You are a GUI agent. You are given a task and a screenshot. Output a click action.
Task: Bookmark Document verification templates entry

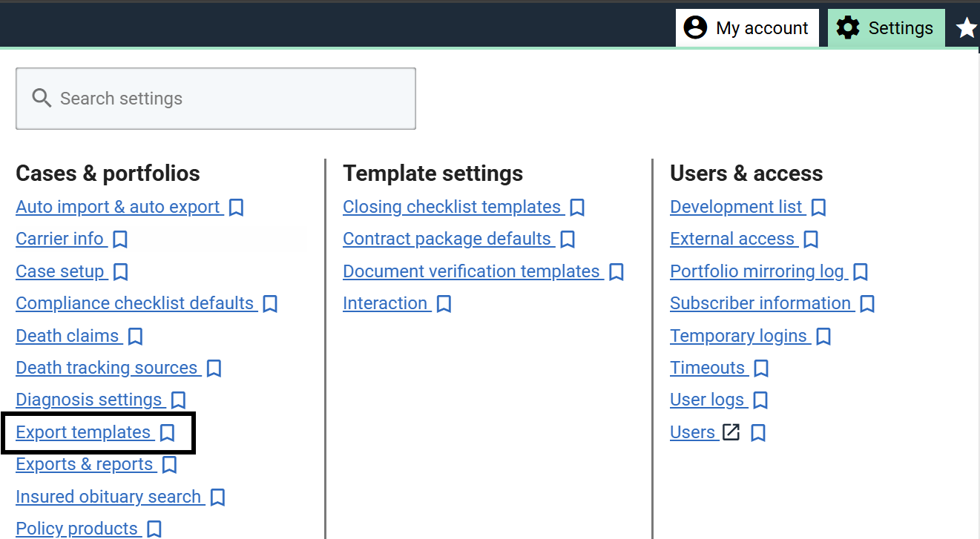tap(616, 272)
